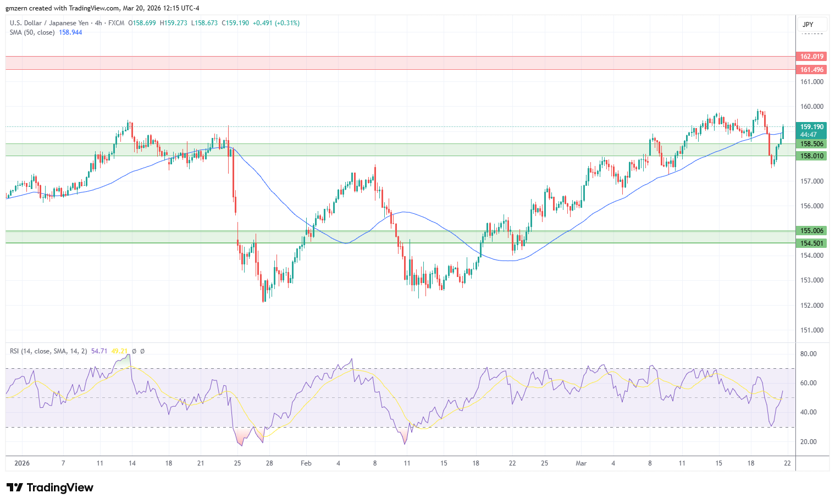Select the change value +0.491 (+0.31%)
This screenshot has width=835, height=504.
click(x=276, y=23)
